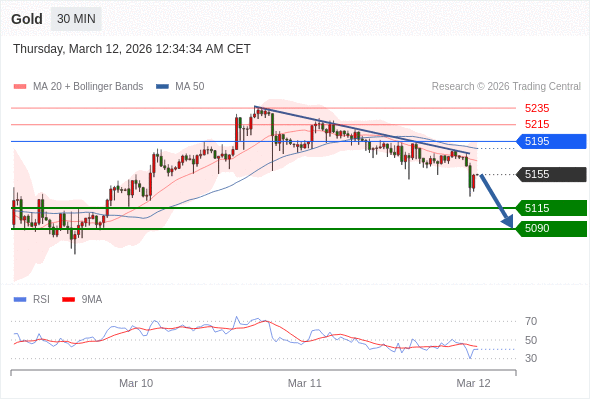Select the date line 'Thursday, March 12, 2026 12:34:34 AM CET'
This screenshot has width=590, height=400.
(132, 49)
